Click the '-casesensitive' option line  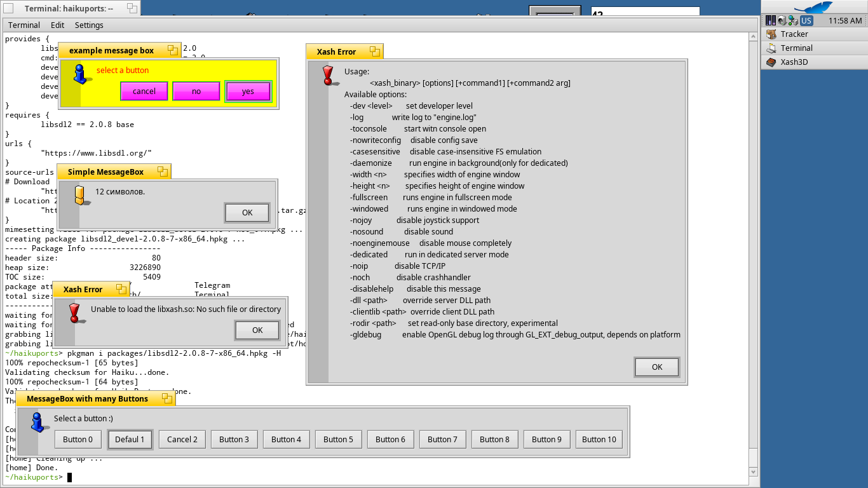445,152
